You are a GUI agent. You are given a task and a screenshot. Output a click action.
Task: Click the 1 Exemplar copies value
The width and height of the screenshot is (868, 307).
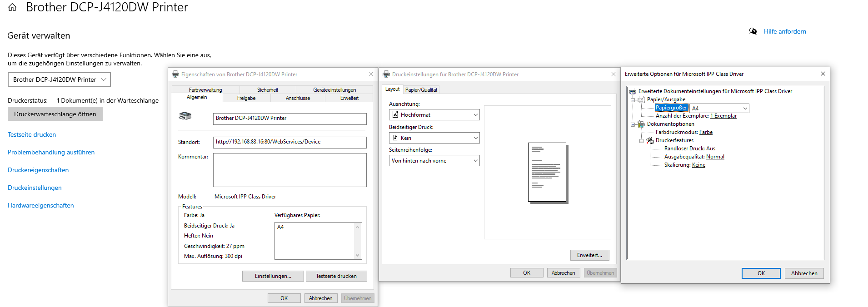723,116
